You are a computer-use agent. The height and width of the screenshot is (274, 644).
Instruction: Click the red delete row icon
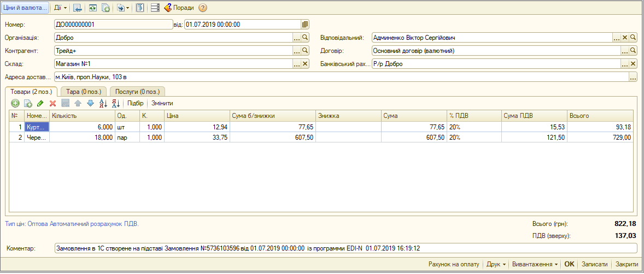click(x=52, y=103)
